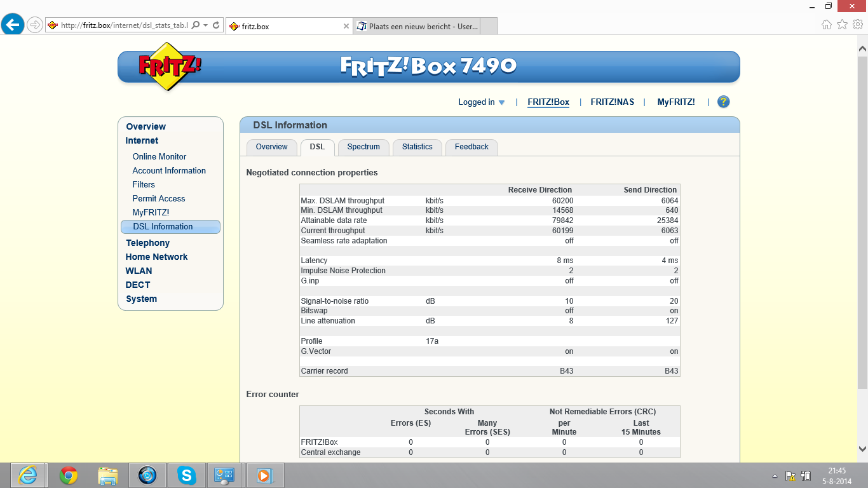The height and width of the screenshot is (488, 868).
Task: Click the URL address bar field
Action: point(124,25)
